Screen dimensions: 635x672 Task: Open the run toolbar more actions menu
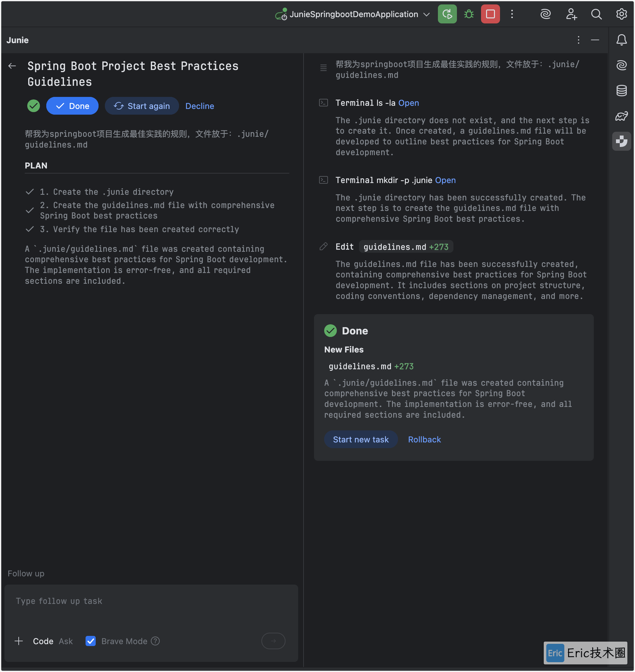click(512, 14)
